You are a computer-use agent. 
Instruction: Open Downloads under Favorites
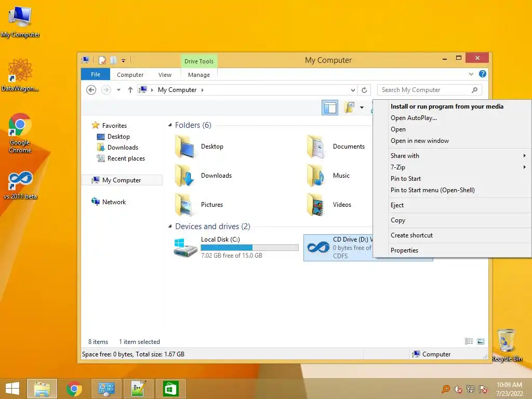click(123, 147)
